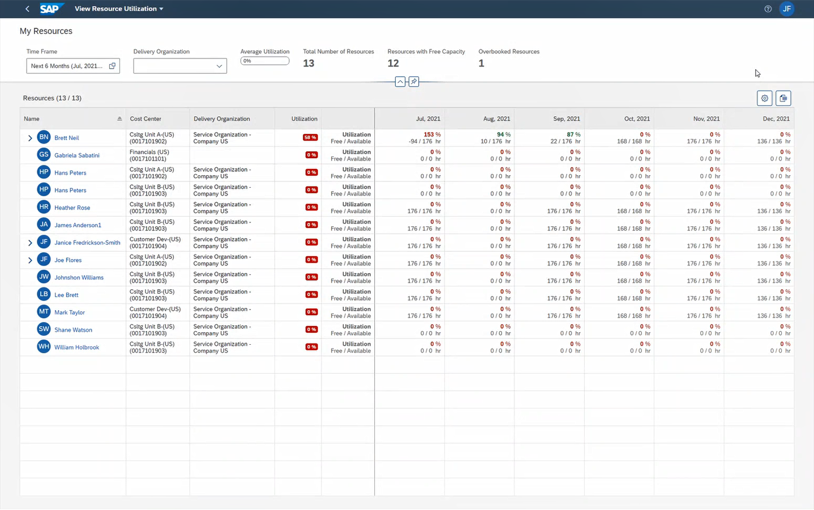Open the View Resource Utilization title menu

(x=119, y=9)
